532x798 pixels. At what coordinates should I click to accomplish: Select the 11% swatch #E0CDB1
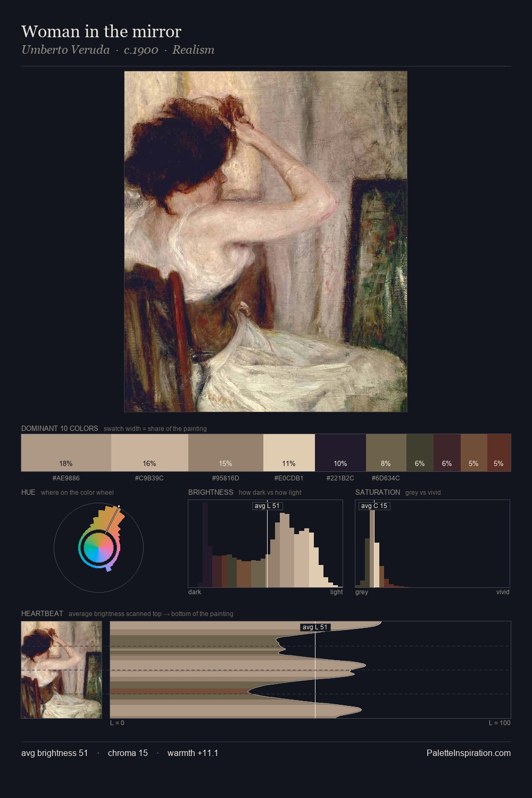(x=289, y=453)
